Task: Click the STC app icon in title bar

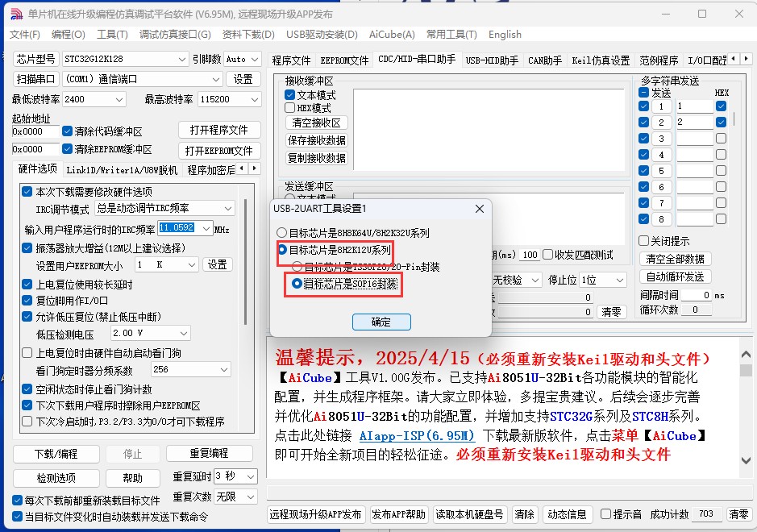Action: (x=16, y=14)
